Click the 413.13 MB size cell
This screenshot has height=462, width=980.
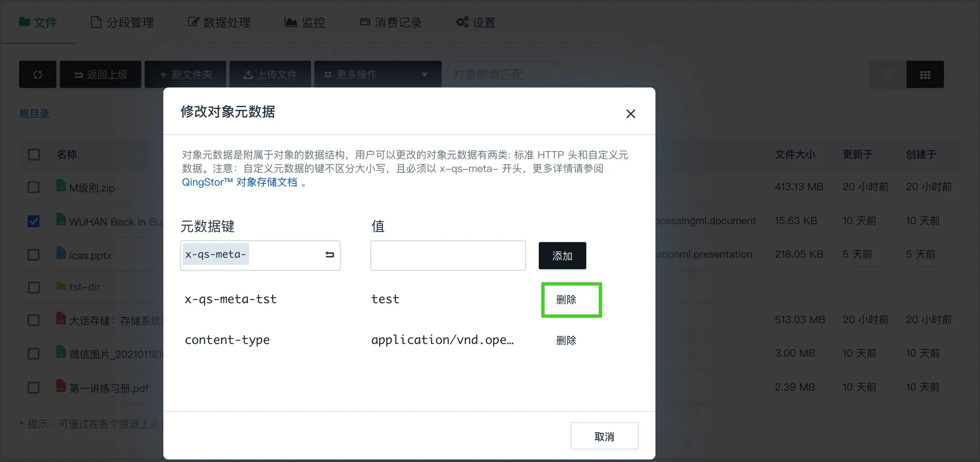coord(799,187)
